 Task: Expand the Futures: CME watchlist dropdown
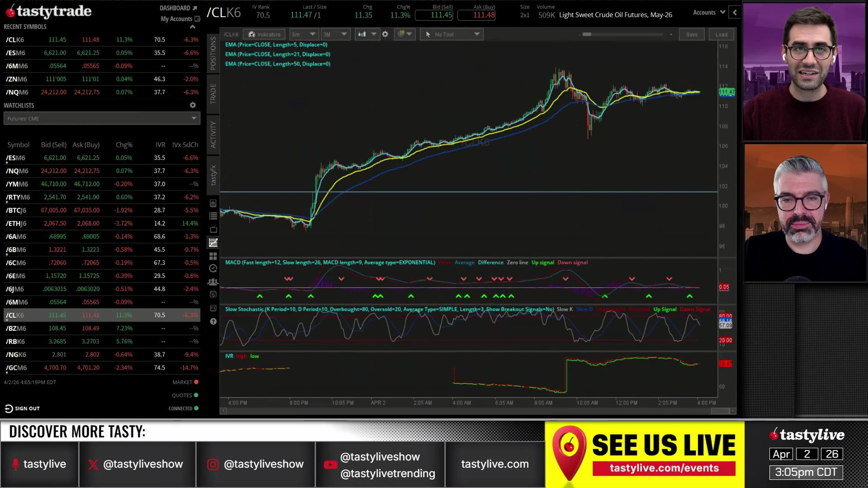pyautogui.click(x=102, y=118)
